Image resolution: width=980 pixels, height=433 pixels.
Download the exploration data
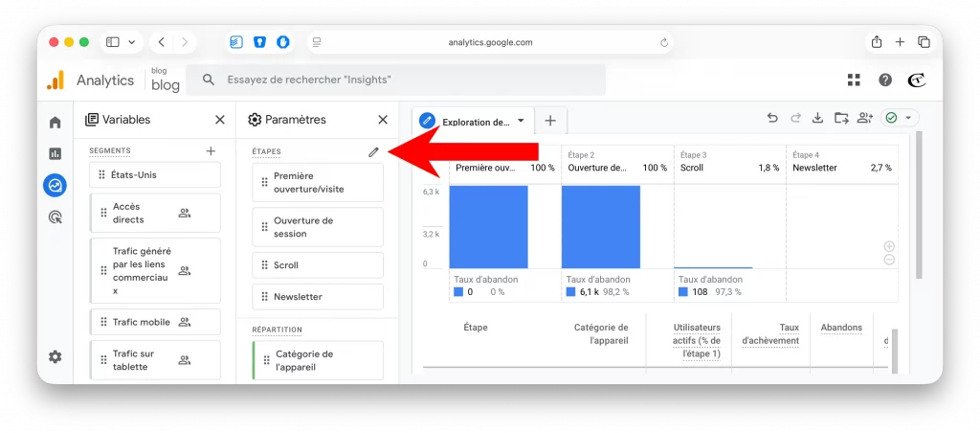click(817, 118)
